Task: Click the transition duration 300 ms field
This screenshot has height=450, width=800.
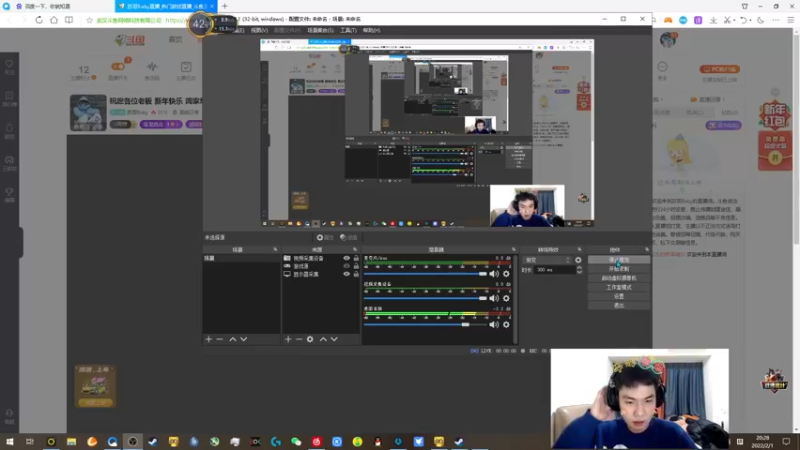Action: tap(555, 270)
